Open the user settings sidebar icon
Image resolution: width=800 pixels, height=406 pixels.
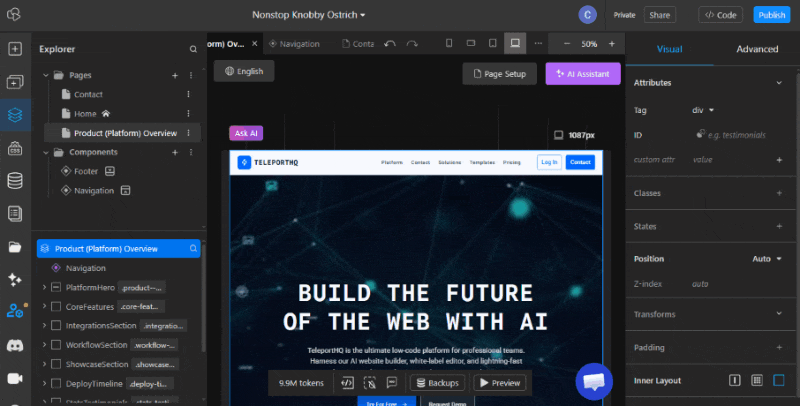point(15,311)
